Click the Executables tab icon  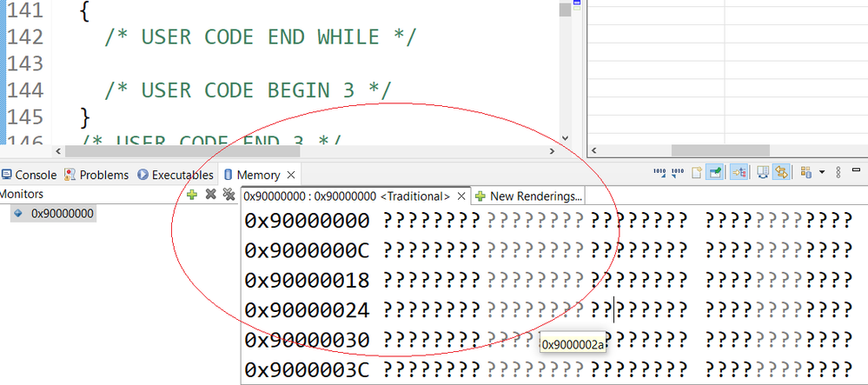[142, 175]
